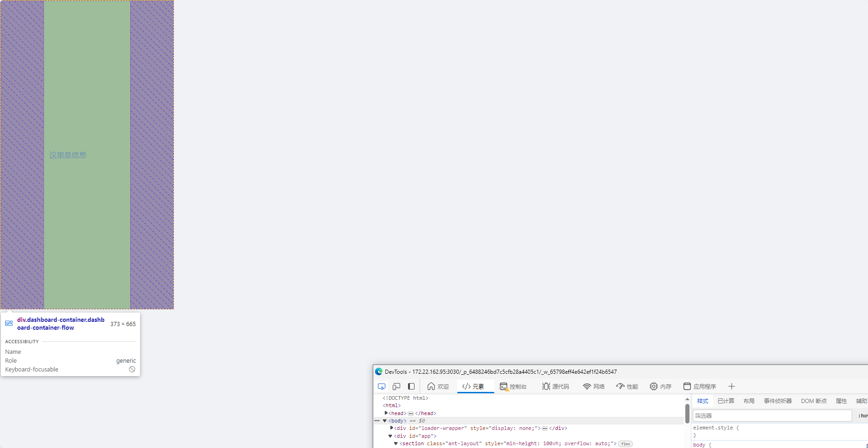Select the DOM 断点 sidebar tab
Image resolution: width=868 pixels, height=448 pixels.
[x=814, y=401]
